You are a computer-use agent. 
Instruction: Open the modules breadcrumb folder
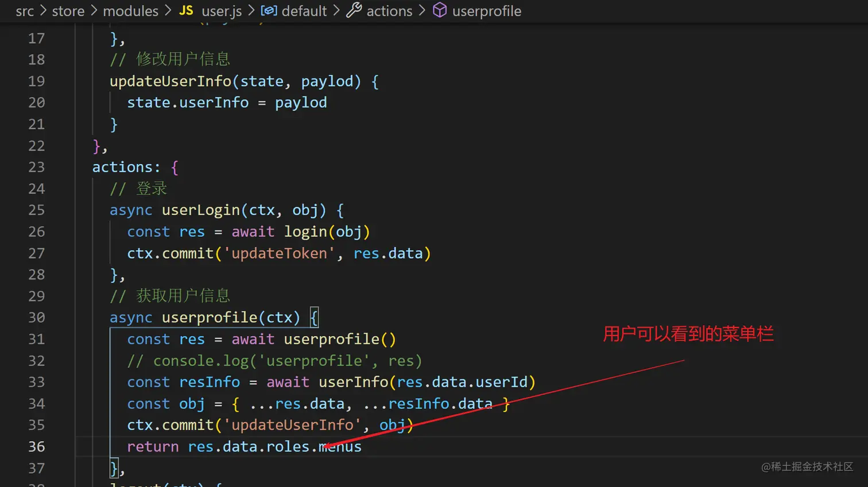point(130,11)
